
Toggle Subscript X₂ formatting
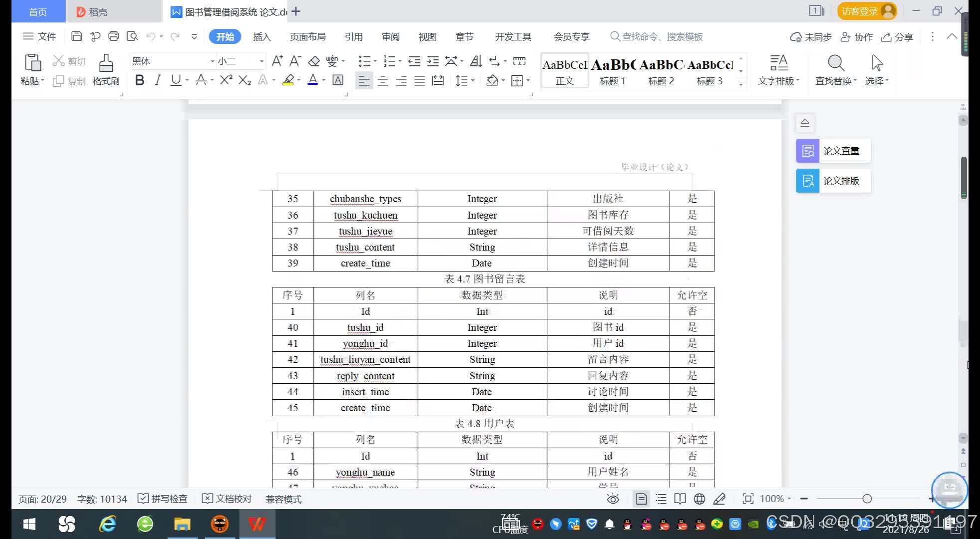click(x=245, y=80)
